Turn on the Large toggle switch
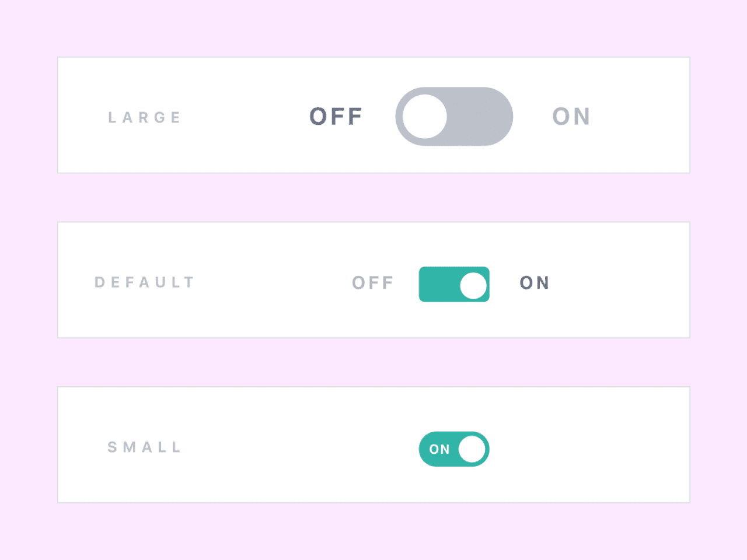Viewport: 747px width, 560px height. 454,116
